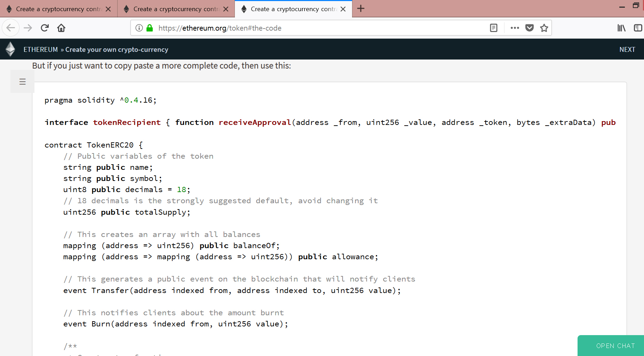The width and height of the screenshot is (644, 356).
Task: Go to the Firefox home page
Action: [x=61, y=28]
